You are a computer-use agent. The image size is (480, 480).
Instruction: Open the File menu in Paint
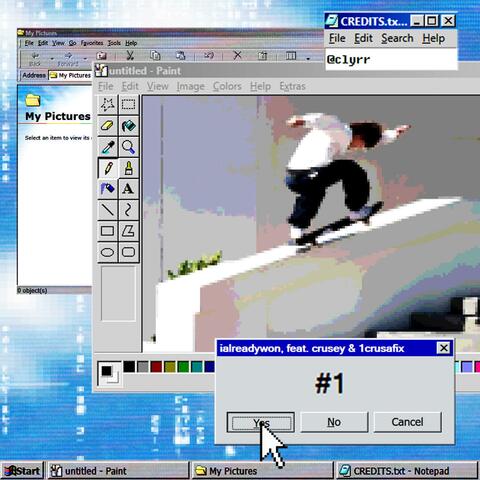106,86
